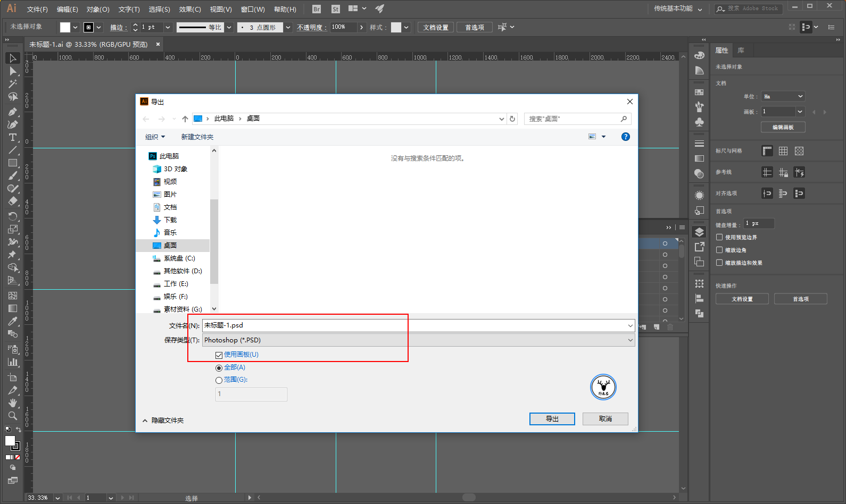
Task: Open the 保存类型 Photoshop PSD dropdown
Action: coord(418,340)
